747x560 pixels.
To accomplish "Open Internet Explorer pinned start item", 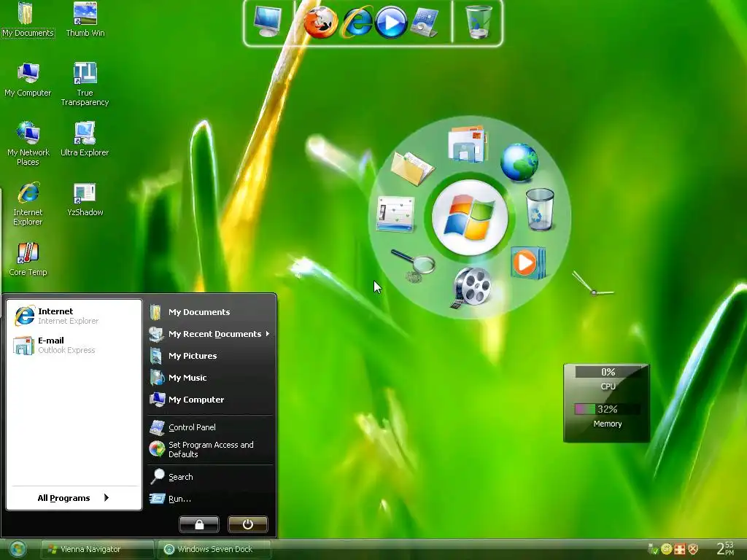I will 74,316.
